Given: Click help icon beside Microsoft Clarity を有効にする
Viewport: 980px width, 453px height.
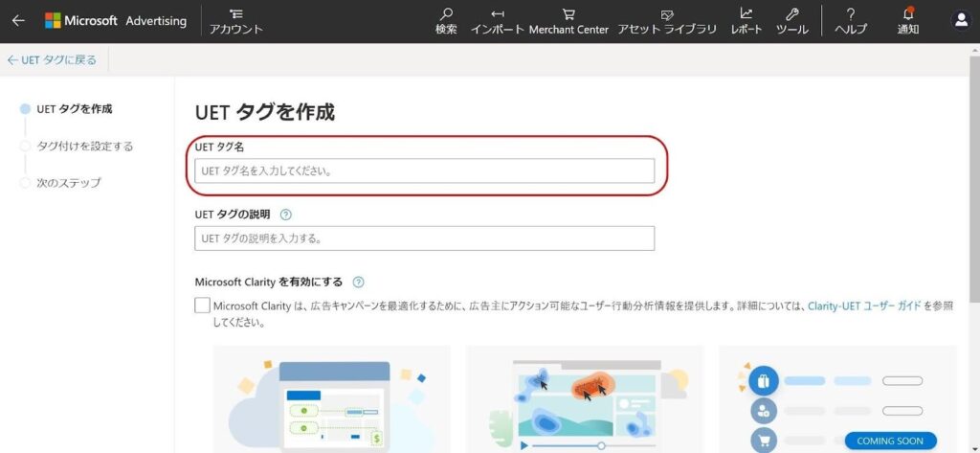Looking at the screenshot, I should pos(358,283).
